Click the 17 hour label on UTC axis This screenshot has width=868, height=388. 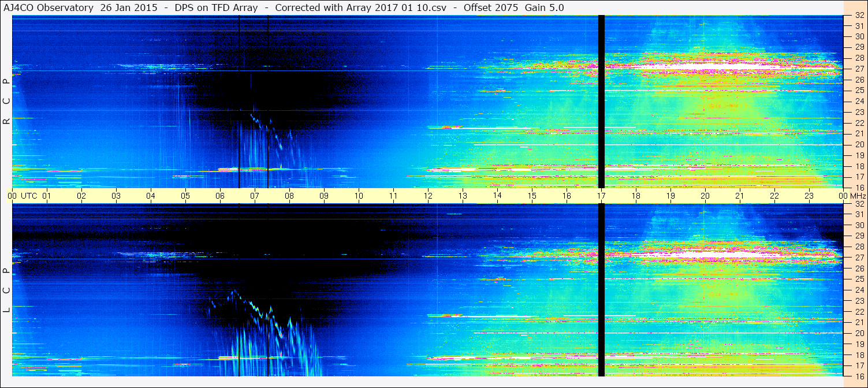[601, 196]
